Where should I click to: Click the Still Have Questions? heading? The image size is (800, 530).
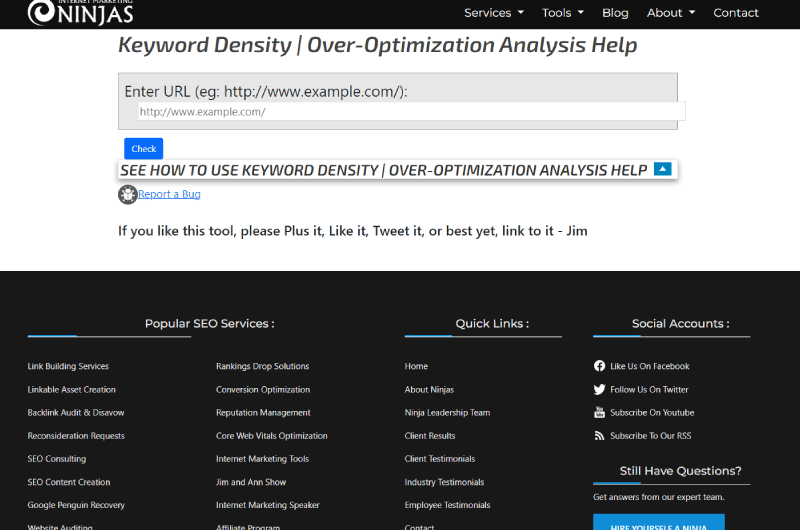point(680,471)
